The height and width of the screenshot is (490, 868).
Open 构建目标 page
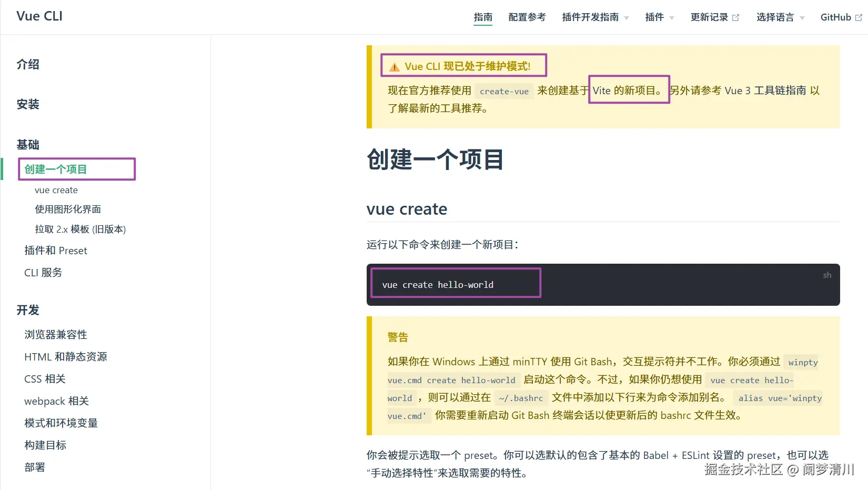[45, 445]
